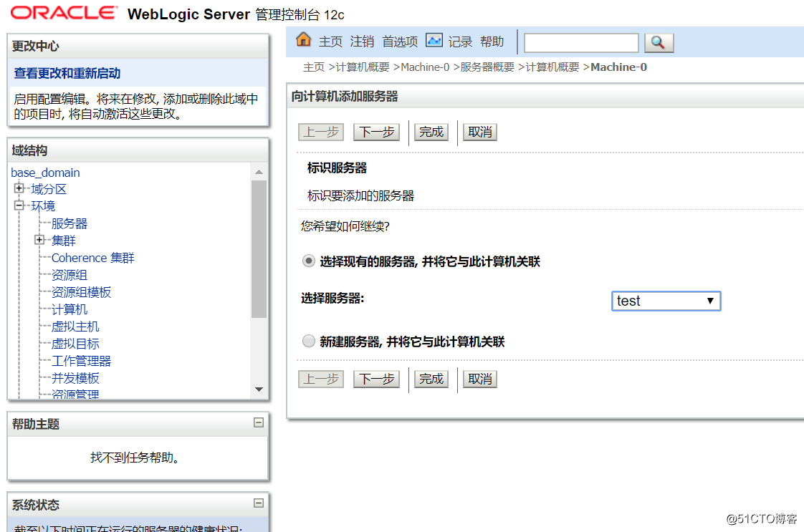
Task: Open Coherence 集群 tree item
Action: click(x=93, y=258)
